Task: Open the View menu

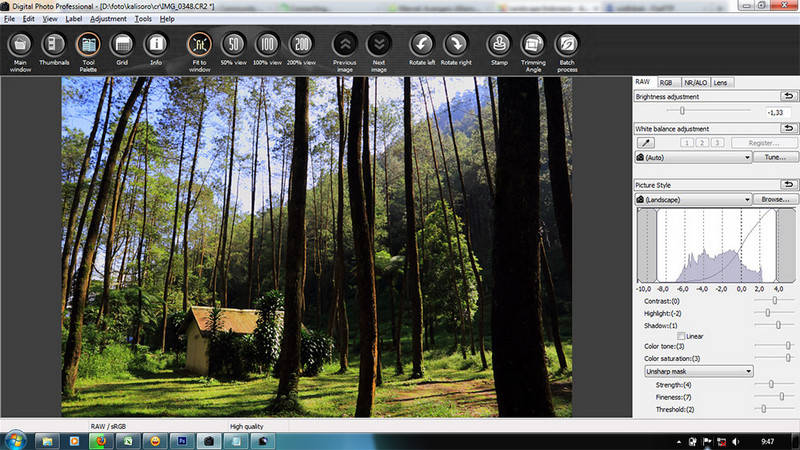Action: coord(50,19)
